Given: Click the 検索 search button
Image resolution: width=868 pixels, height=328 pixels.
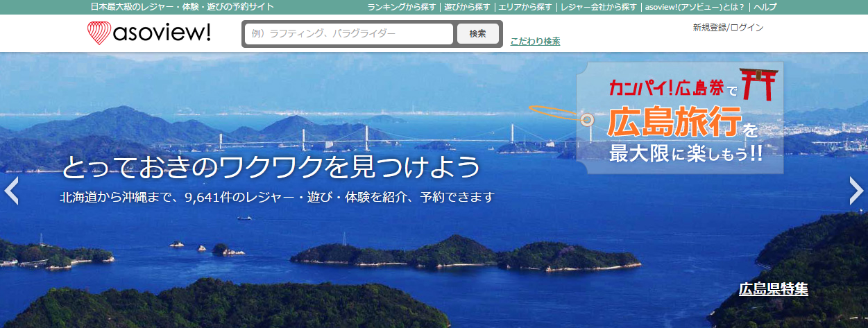Looking at the screenshot, I should [x=478, y=33].
